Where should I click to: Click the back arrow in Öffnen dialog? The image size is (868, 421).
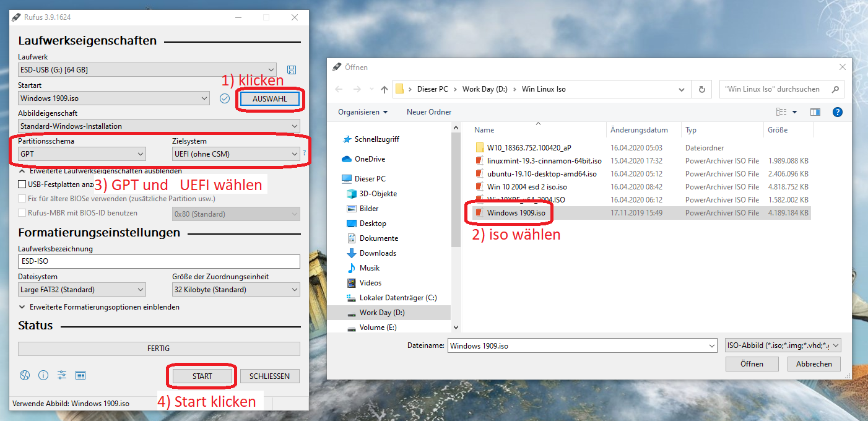pos(339,89)
